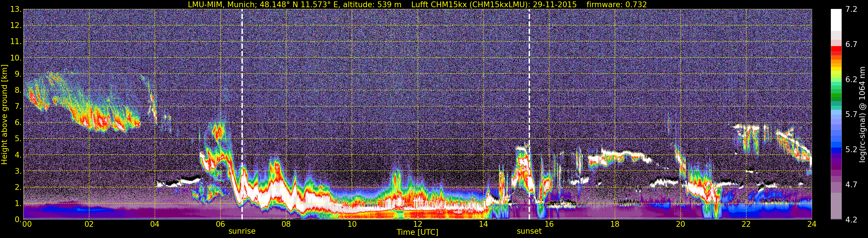Click time axis tick '22'

point(746,224)
